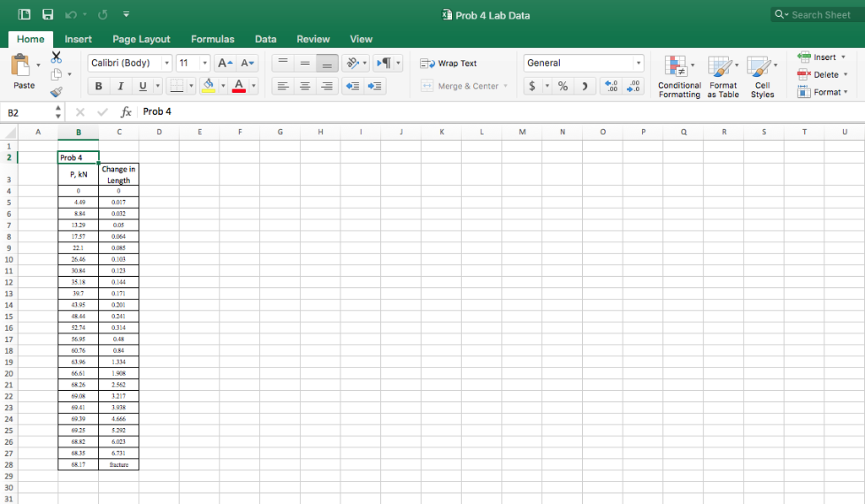865x504 pixels.
Task: Open the font size dropdown
Action: coord(203,62)
